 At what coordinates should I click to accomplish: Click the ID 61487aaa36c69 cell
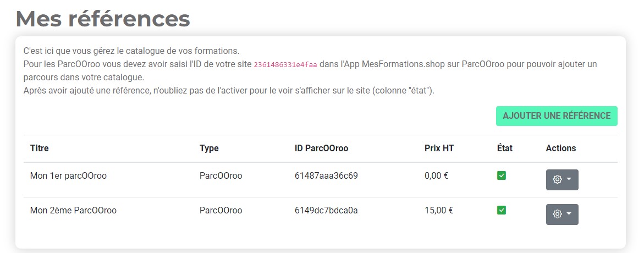point(326,176)
